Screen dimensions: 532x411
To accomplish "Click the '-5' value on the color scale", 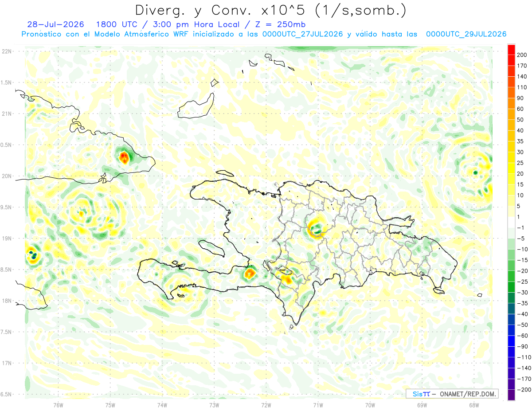I will point(521,239).
